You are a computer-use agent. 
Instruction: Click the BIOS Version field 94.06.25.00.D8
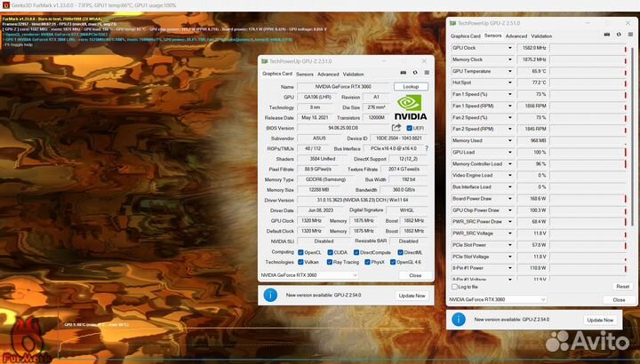pyautogui.click(x=343, y=128)
